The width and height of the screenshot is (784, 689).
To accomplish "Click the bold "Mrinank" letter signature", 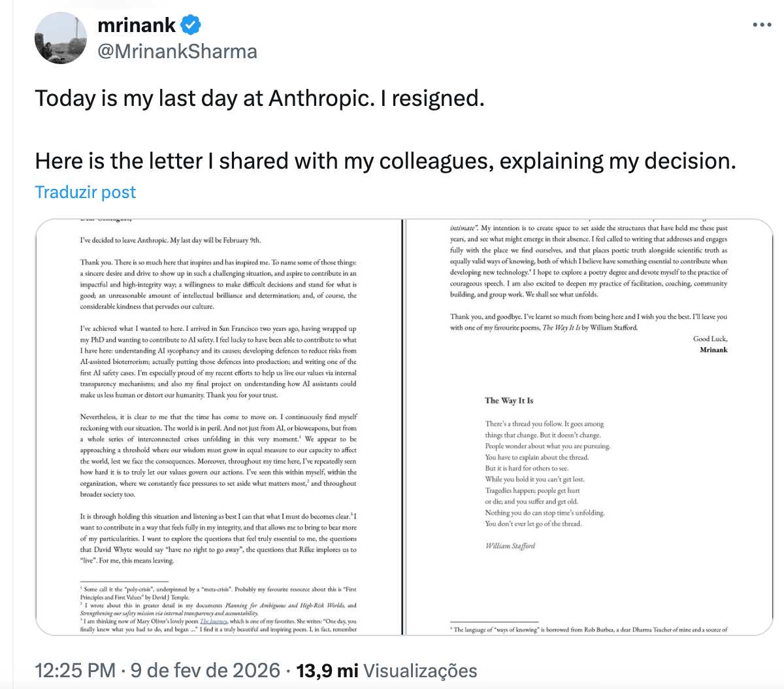I will pos(713,350).
